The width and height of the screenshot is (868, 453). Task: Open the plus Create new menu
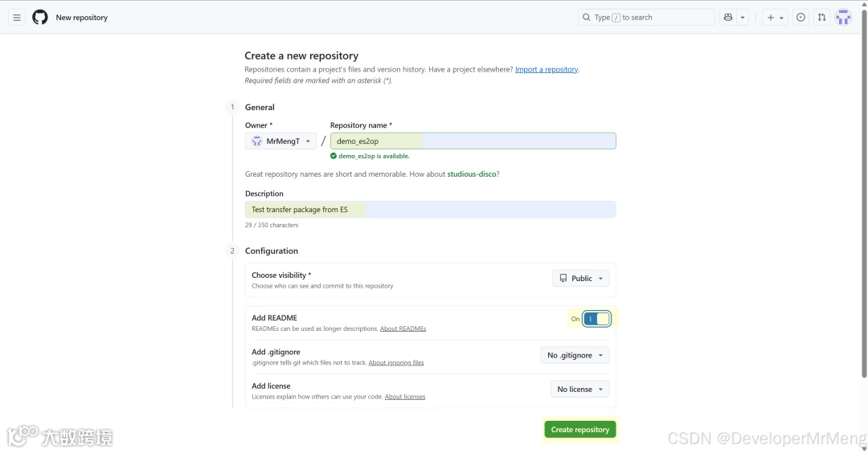775,17
